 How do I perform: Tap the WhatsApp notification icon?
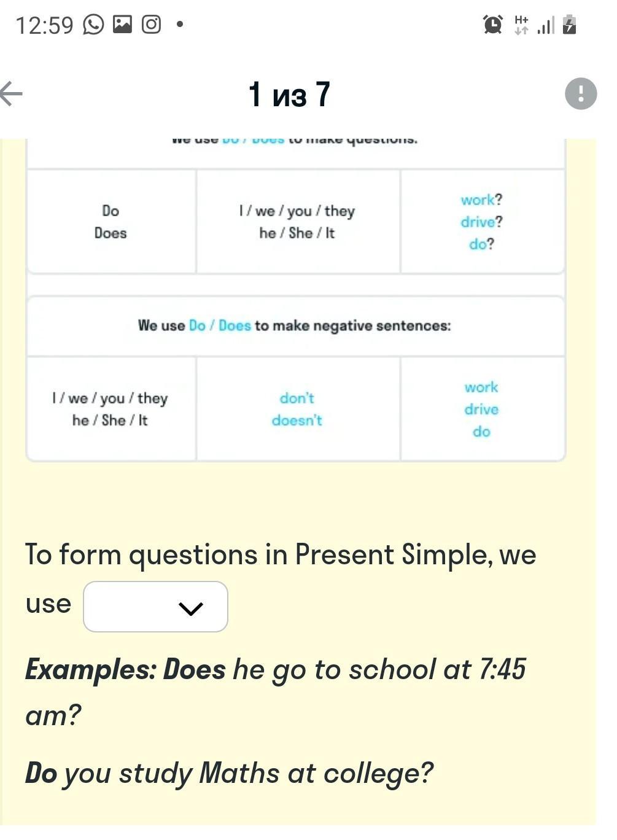[x=93, y=25]
